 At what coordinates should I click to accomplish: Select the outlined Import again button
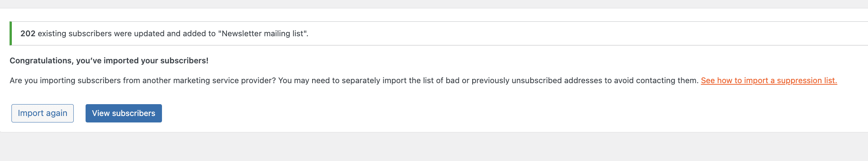[42, 113]
